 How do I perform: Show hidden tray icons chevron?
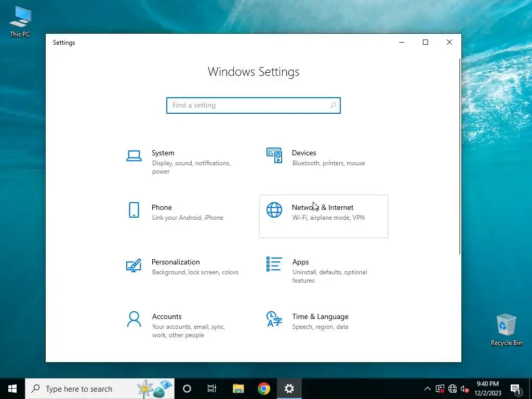(428, 389)
